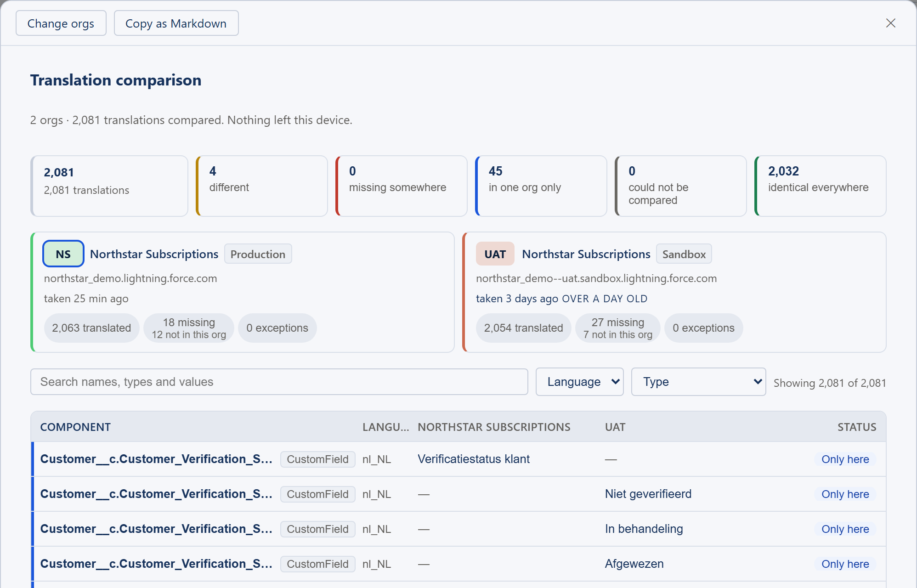Click the COMPONENT column header
Image resolution: width=917 pixels, height=588 pixels.
click(75, 427)
